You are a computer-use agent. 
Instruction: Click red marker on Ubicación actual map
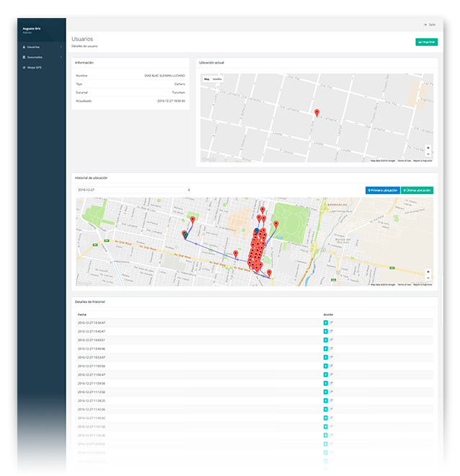(317, 113)
